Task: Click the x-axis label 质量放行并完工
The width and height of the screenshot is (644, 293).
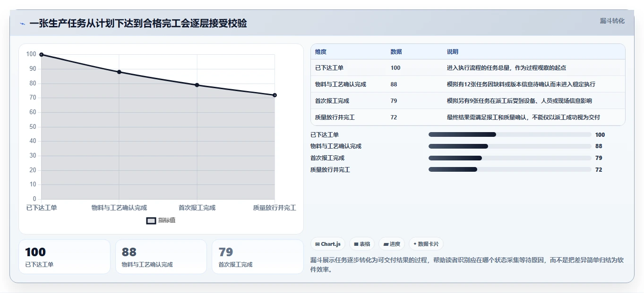Action: [275, 208]
